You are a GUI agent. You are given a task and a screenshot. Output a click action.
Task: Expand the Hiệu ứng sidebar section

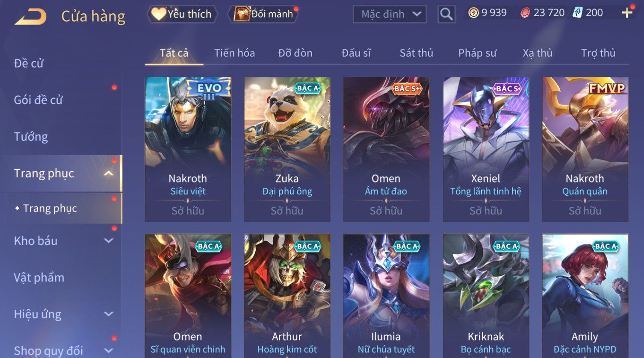pos(109,314)
